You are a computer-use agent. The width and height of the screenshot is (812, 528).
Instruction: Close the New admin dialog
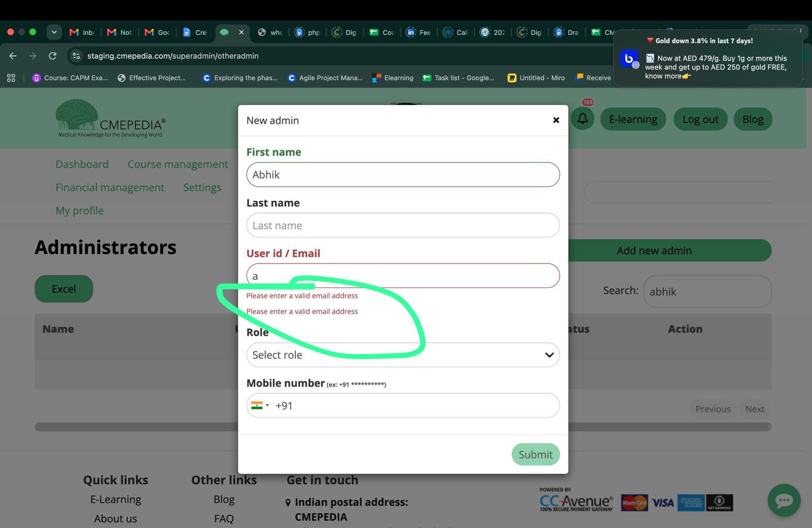click(556, 120)
